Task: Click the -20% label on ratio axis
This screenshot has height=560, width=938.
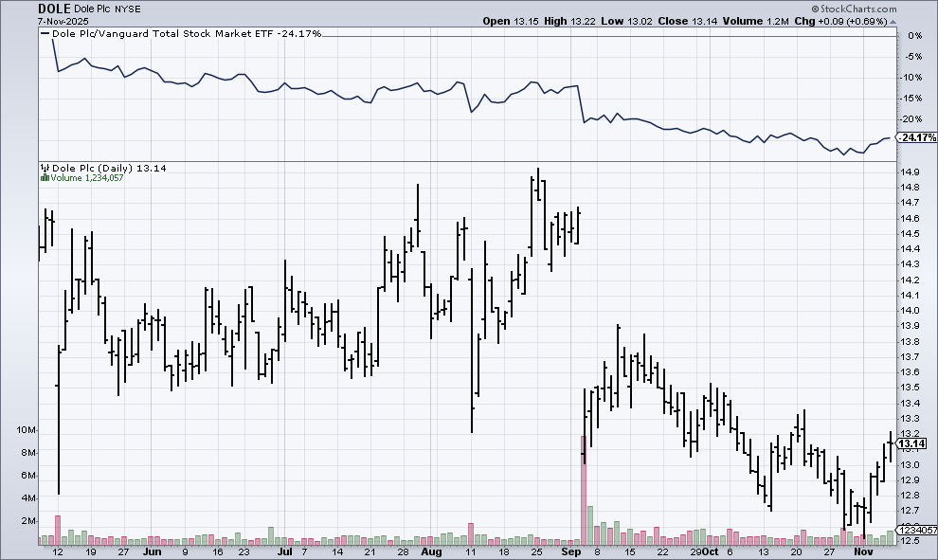Action: 911,119
